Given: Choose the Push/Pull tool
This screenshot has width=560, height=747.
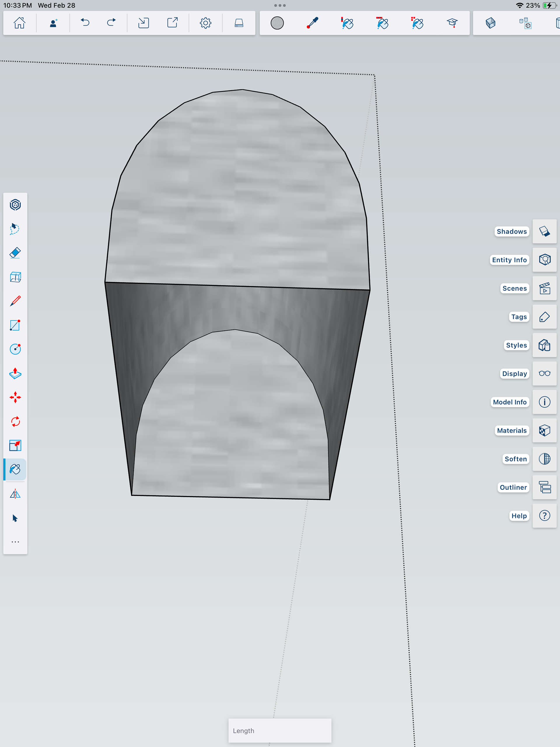Looking at the screenshot, I should (15, 373).
